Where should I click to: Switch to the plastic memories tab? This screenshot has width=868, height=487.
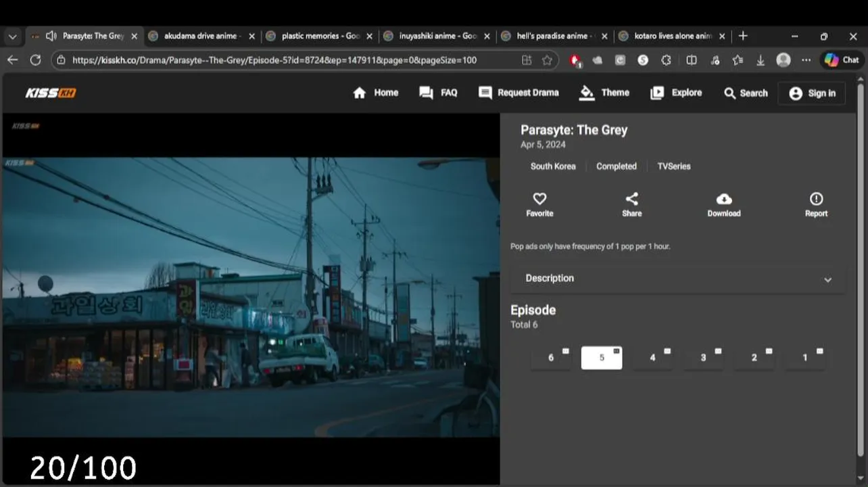coord(320,36)
